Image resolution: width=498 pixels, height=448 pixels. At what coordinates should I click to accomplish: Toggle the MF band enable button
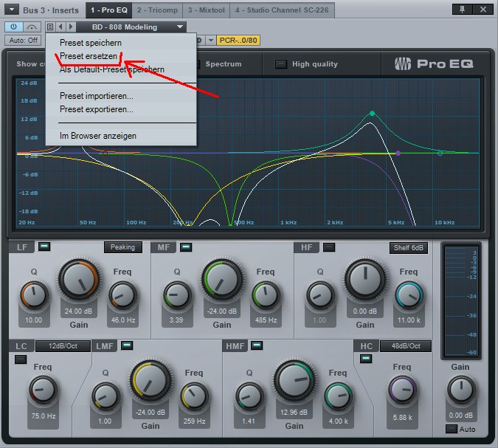click(x=186, y=247)
